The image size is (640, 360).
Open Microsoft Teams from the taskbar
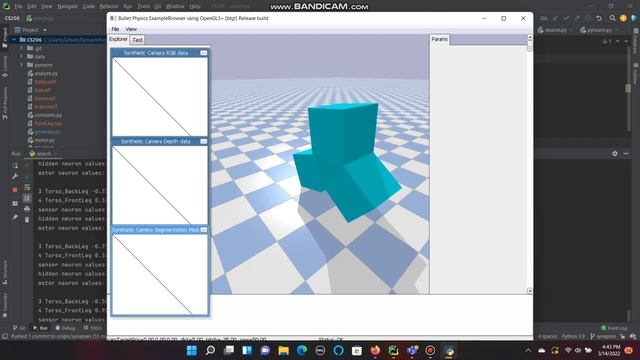412,350
